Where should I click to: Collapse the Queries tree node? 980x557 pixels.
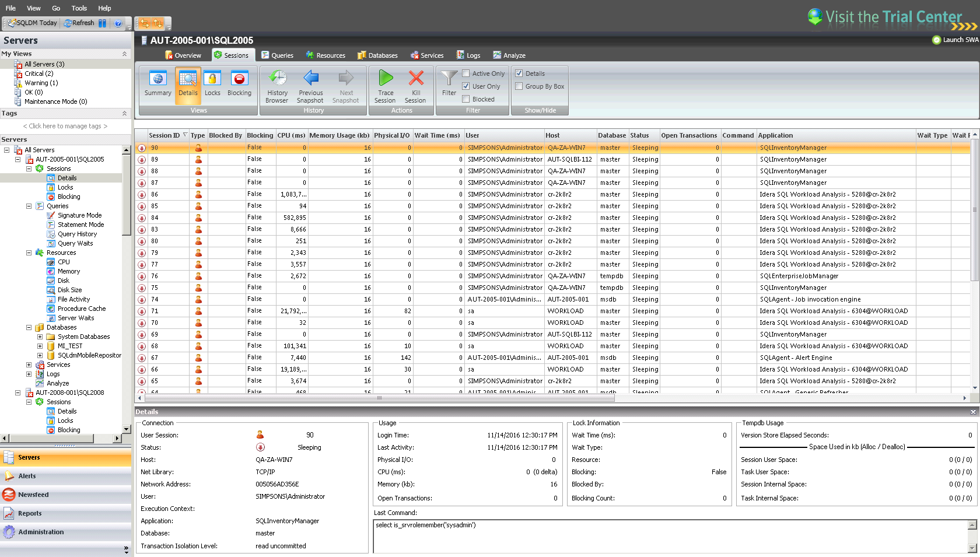pyautogui.click(x=29, y=206)
